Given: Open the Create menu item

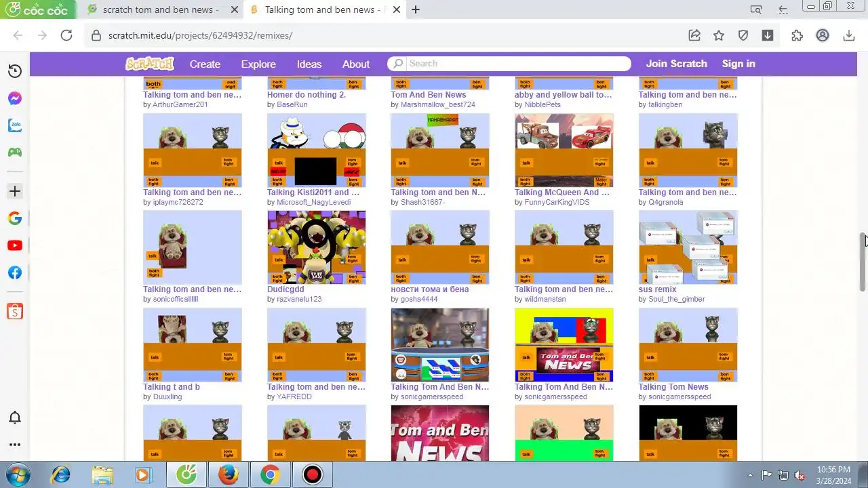Looking at the screenshot, I should coord(205,64).
